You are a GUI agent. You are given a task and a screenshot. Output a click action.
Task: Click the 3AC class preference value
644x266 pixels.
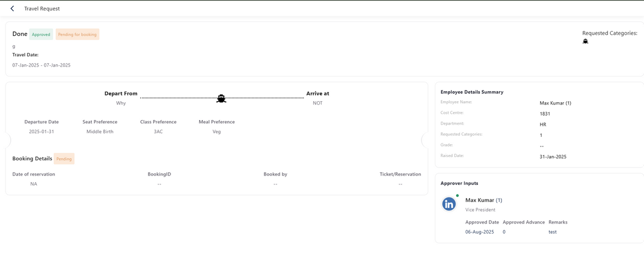(158, 132)
